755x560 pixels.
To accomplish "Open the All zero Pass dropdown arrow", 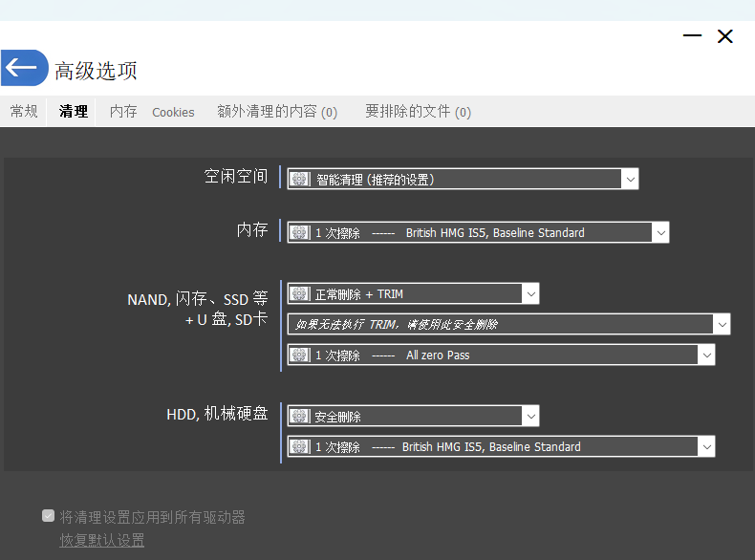I will (x=706, y=355).
